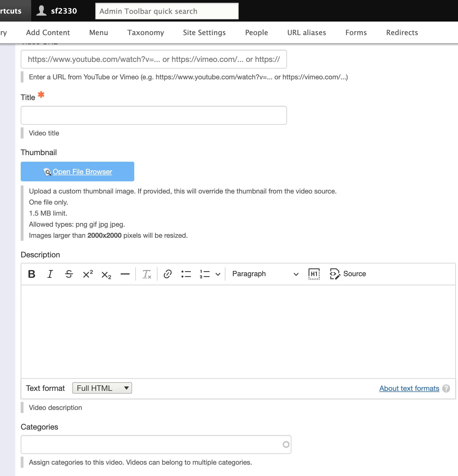Viewport: 458px width, 476px height.
Task: Open the Text format Full HTML select
Action: point(102,388)
